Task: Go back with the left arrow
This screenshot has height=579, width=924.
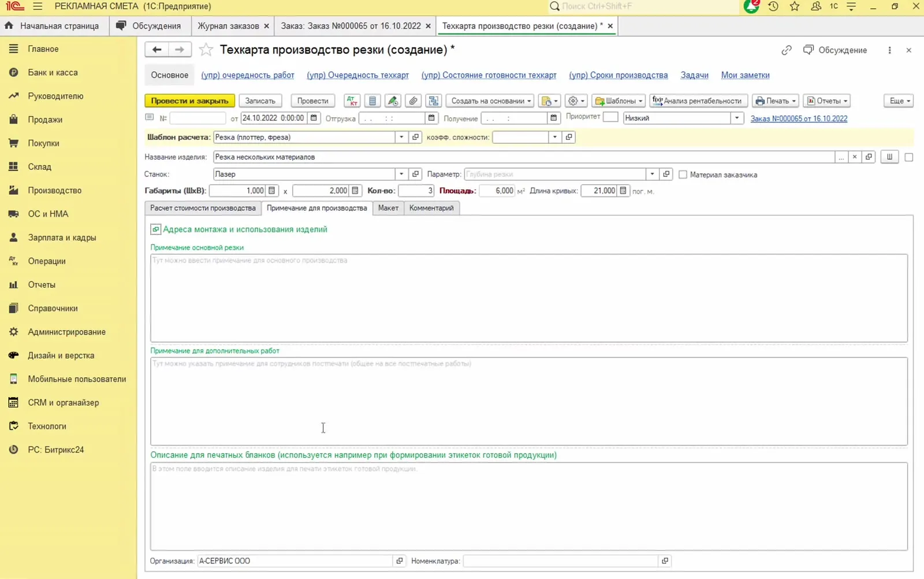Action: coord(157,50)
